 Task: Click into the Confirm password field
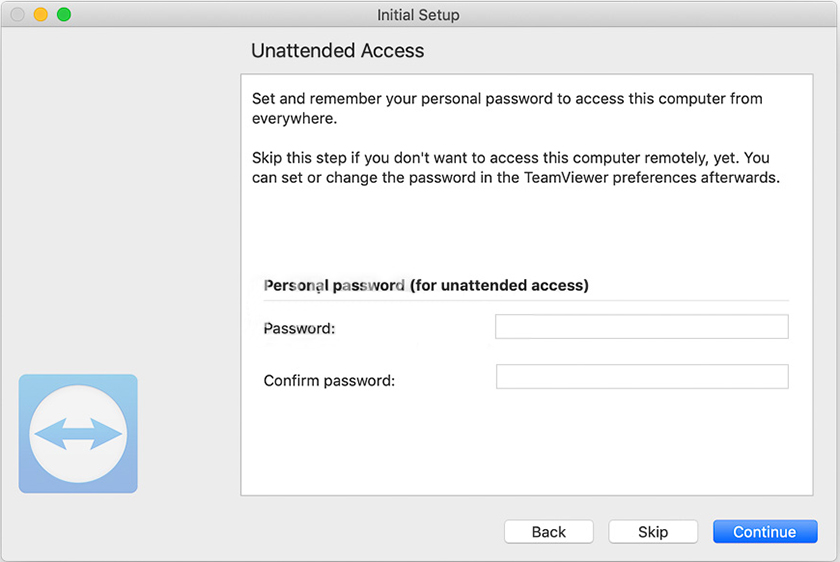[x=641, y=377]
